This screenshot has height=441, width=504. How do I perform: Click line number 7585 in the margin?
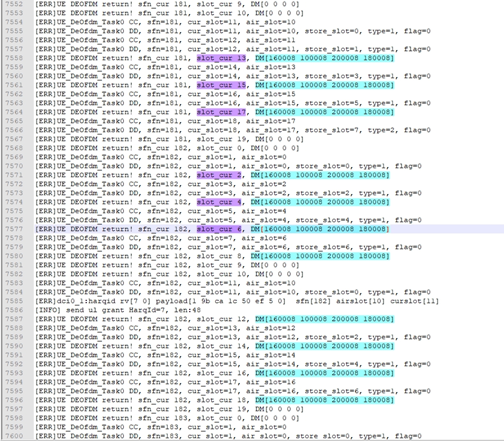coord(14,301)
